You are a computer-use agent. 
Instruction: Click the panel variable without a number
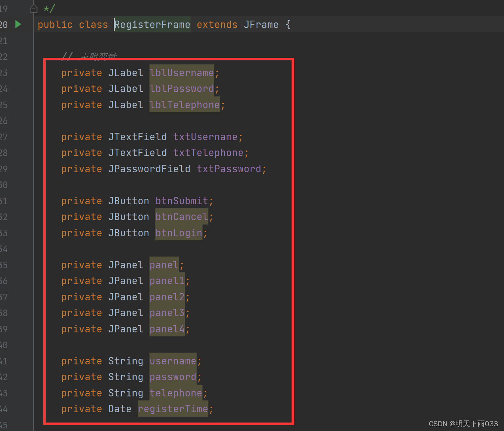(x=164, y=265)
